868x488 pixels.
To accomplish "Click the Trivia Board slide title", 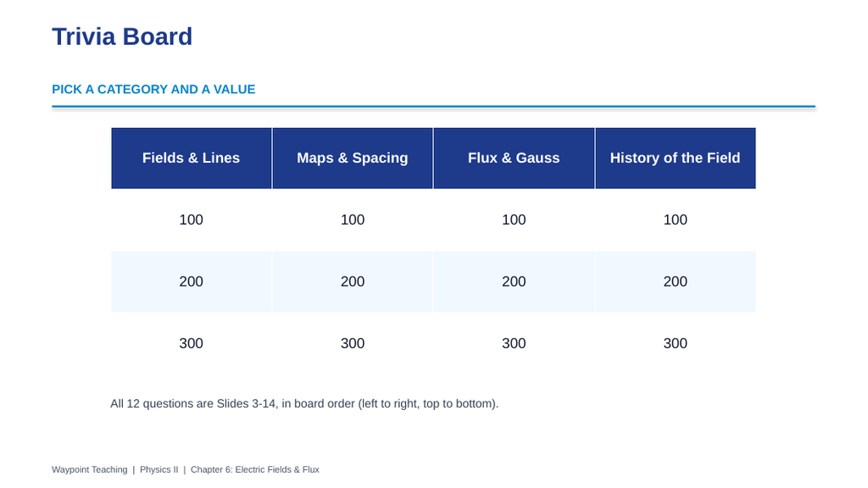I will [x=122, y=37].
